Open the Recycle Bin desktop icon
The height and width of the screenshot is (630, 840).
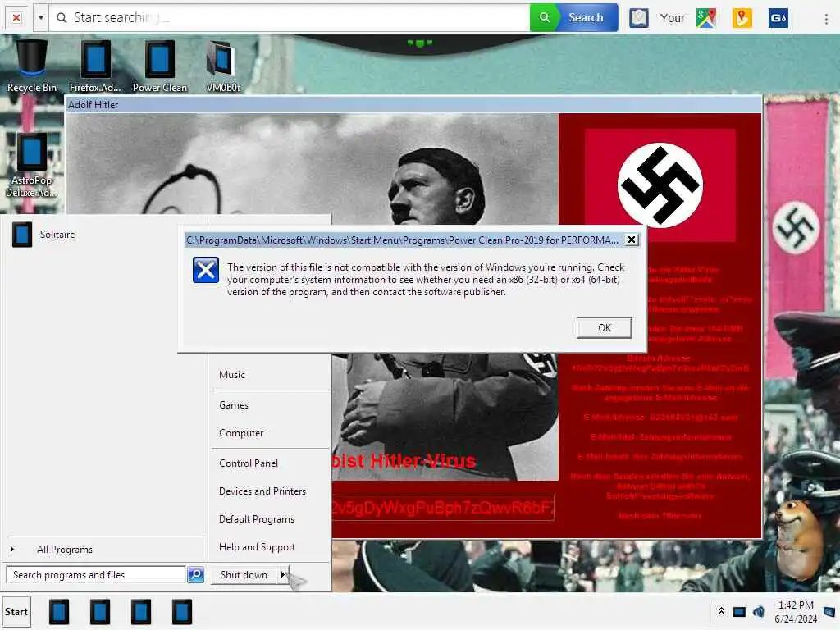[x=32, y=66]
